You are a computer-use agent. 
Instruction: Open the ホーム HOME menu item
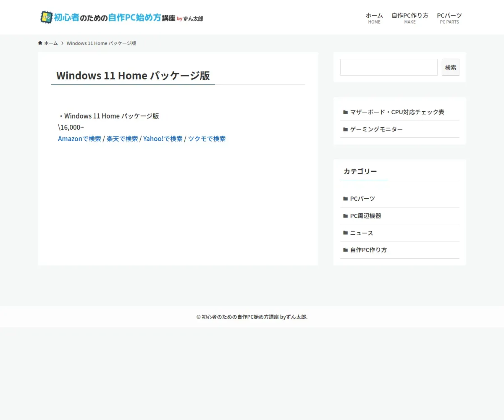pos(374,18)
